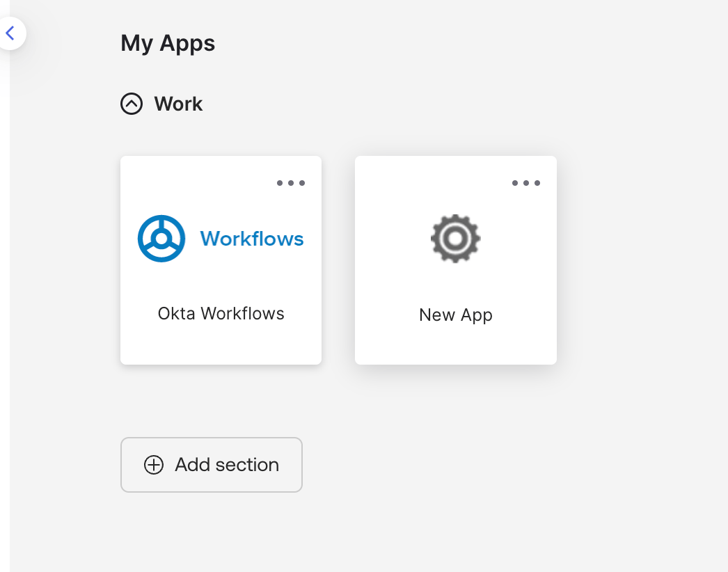Collapse sidebar with back chevron
The image size is (728, 572).
10,33
